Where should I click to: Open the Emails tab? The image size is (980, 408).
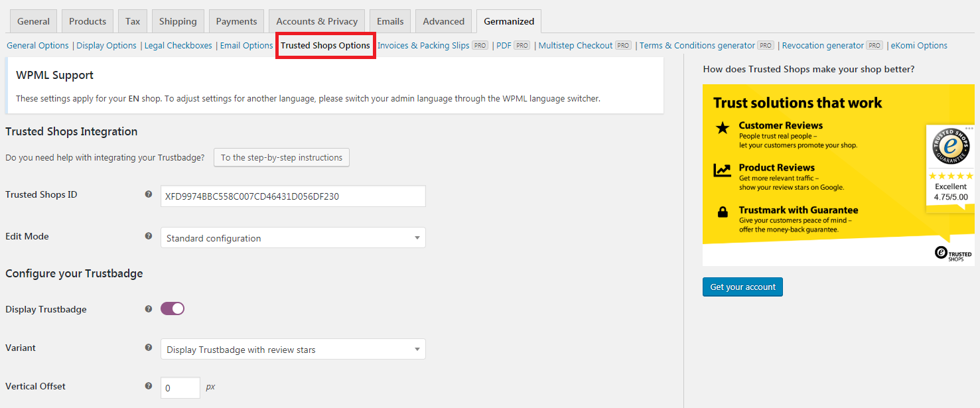(x=390, y=21)
